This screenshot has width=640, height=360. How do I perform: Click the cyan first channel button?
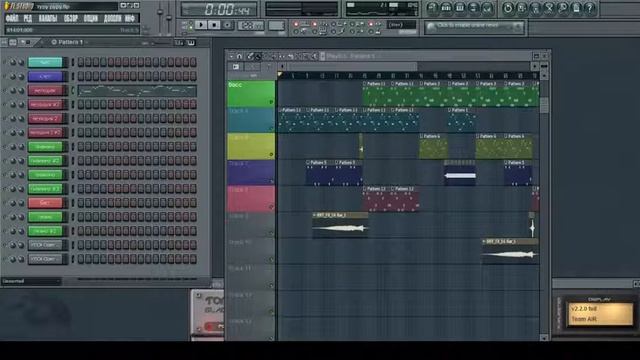(x=45, y=62)
